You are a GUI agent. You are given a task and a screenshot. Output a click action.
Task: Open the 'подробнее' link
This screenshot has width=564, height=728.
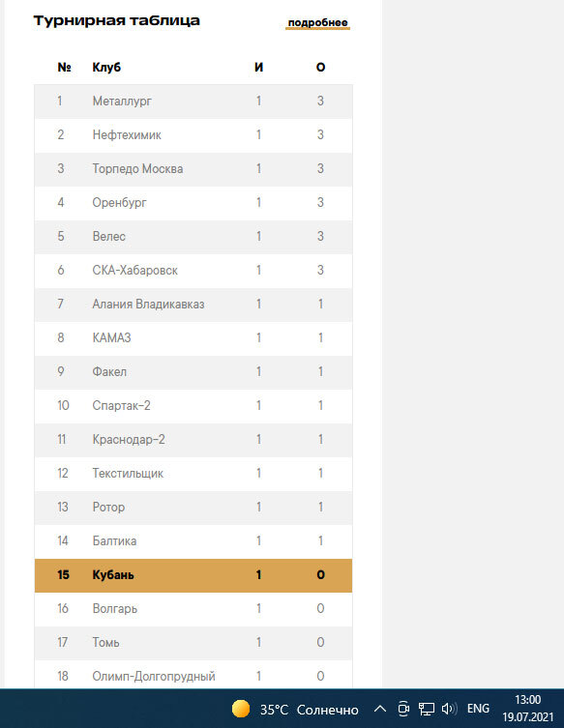tap(317, 23)
